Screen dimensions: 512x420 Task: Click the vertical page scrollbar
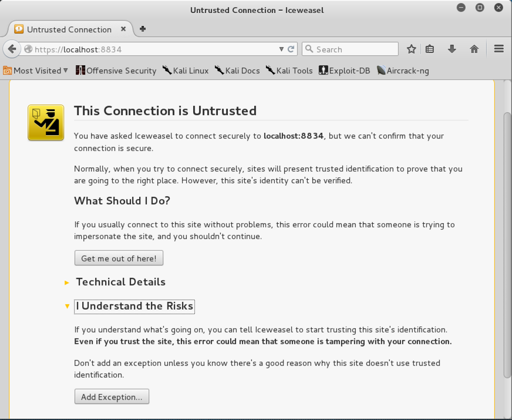click(507, 245)
